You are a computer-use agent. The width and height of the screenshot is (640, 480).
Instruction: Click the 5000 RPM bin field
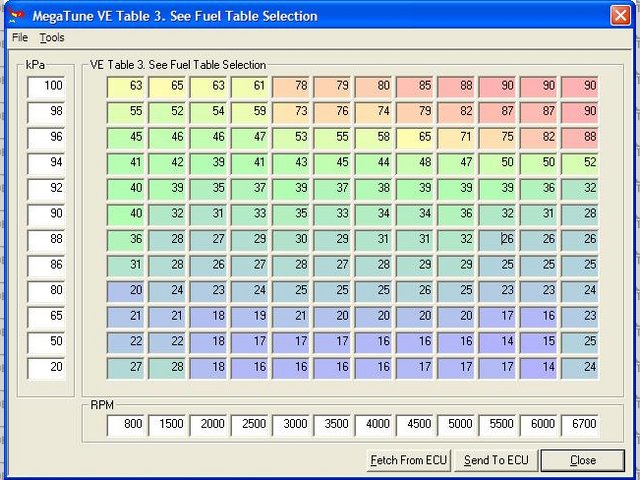coord(456,425)
